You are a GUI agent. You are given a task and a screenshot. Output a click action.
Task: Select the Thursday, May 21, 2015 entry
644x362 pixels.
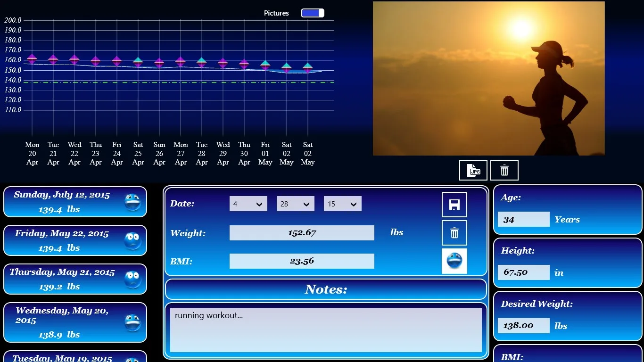(x=75, y=279)
